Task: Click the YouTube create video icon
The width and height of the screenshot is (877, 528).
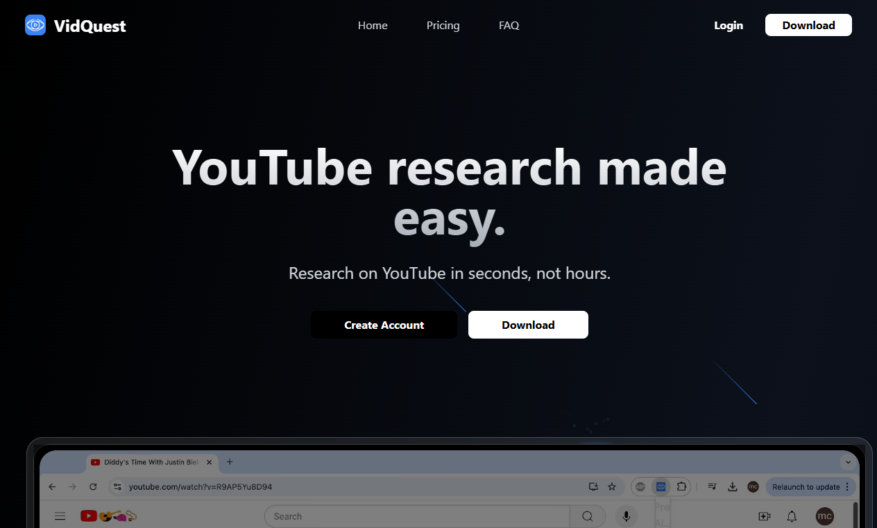Action: (x=764, y=516)
